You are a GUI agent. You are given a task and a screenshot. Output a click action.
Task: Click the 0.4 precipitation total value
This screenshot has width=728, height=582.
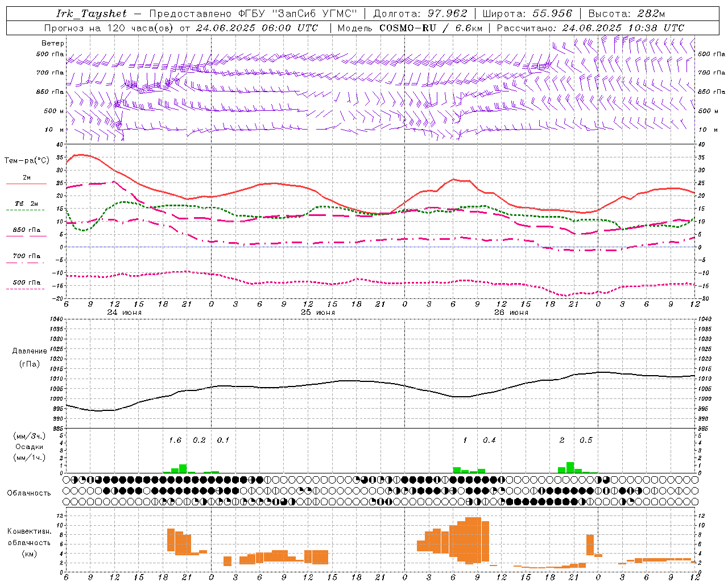tap(489, 440)
